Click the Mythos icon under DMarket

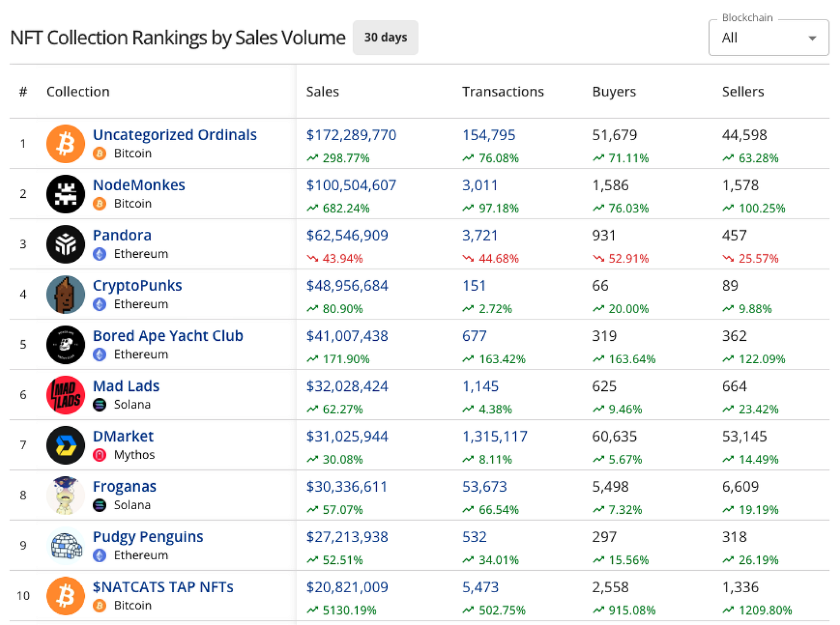pos(100,455)
